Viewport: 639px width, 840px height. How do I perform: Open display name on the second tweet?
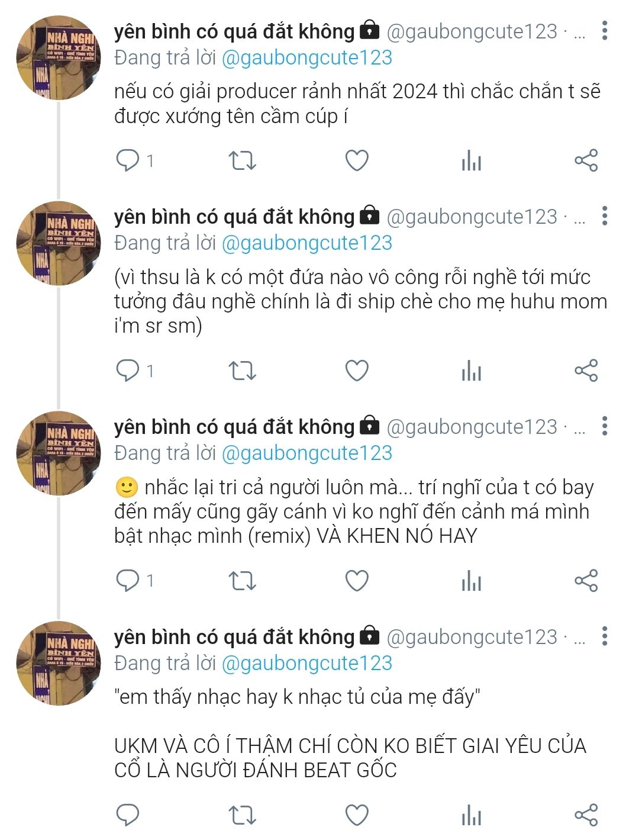[x=234, y=217]
